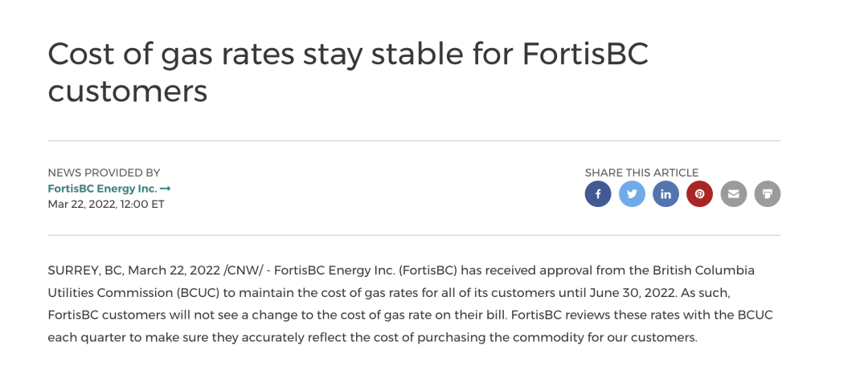Click the divider line below the headline
The height and width of the screenshot is (366, 868).
click(414, 140)
